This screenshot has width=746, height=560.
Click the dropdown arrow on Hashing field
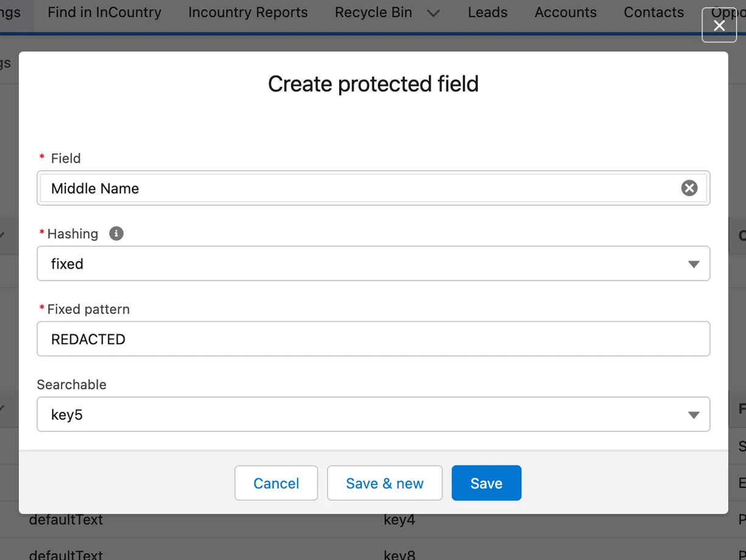click(694, 264)
